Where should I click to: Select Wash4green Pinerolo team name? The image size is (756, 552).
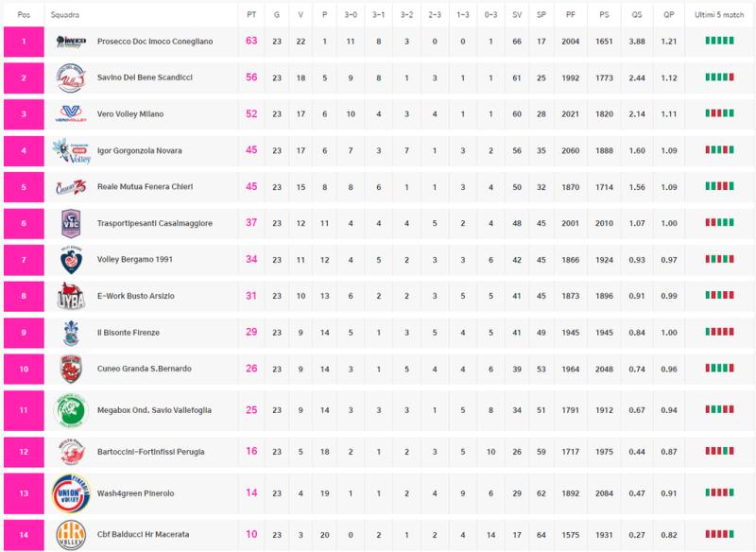[x=135, y=493]
